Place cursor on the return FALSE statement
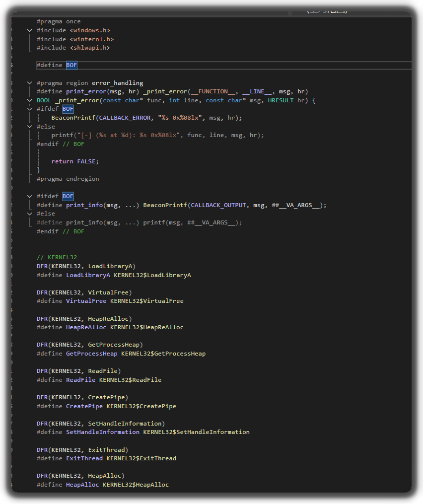The height and width of the screenshot is (504, 423). pyautogui.click(x=75, y=161)
